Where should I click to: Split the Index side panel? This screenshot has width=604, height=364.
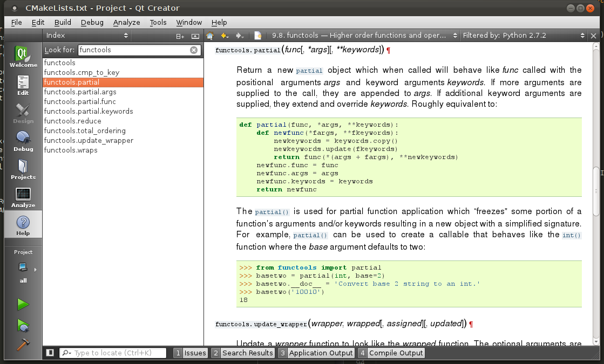pyautogui.click(x=180, y=36)
